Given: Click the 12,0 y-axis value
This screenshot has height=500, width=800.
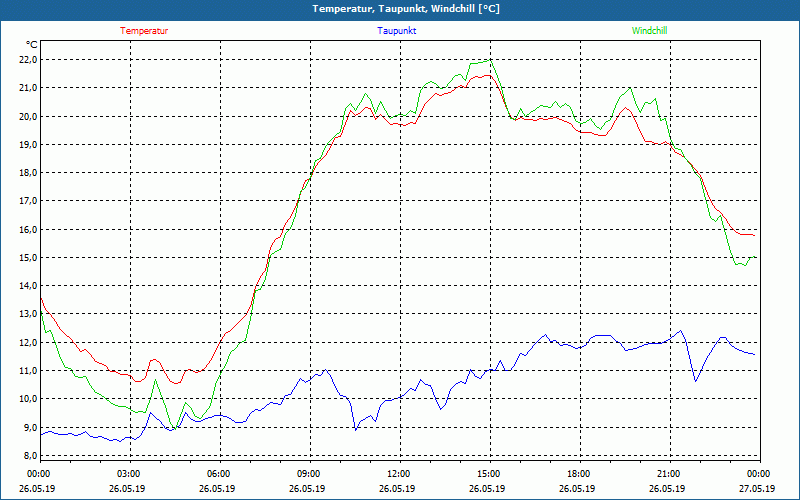Looking at the screenshot, I should 29,342.
